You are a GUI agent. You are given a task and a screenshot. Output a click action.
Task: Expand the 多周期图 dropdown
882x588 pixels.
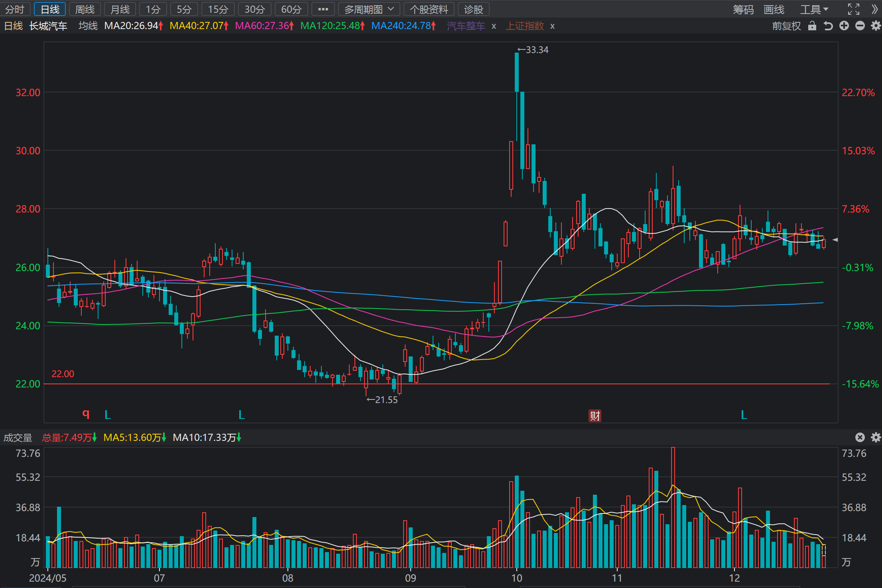(x=369, y=9)
